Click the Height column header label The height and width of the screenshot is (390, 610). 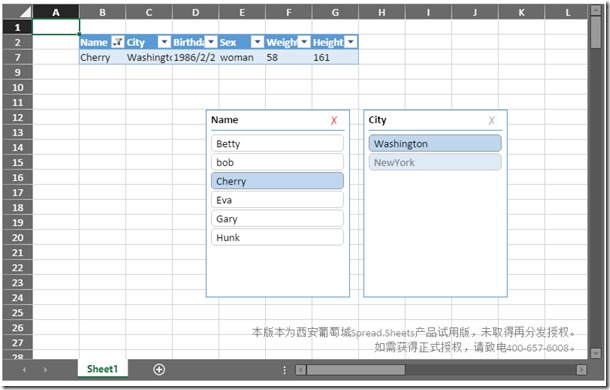coord(328,42)
